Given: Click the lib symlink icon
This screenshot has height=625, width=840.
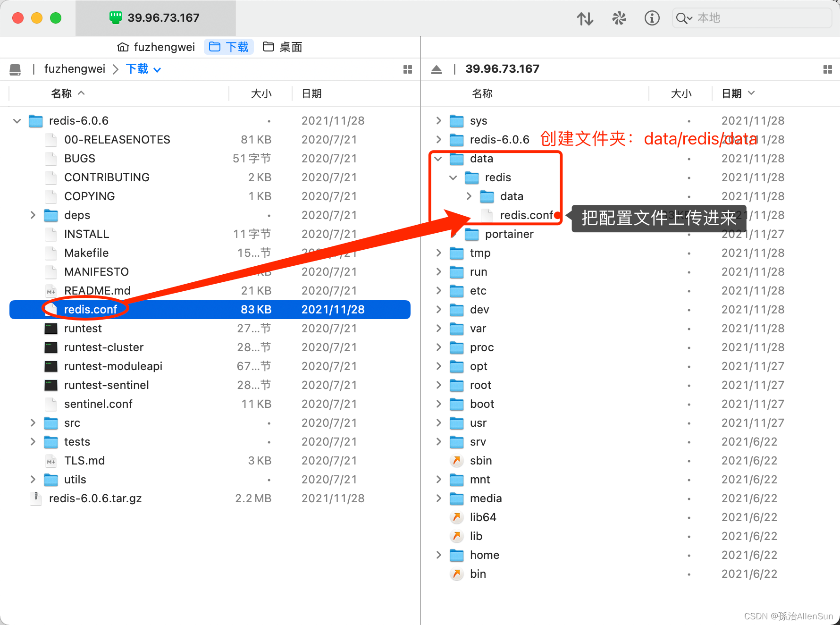Looking at the screenshot, I should click(457, 536).
